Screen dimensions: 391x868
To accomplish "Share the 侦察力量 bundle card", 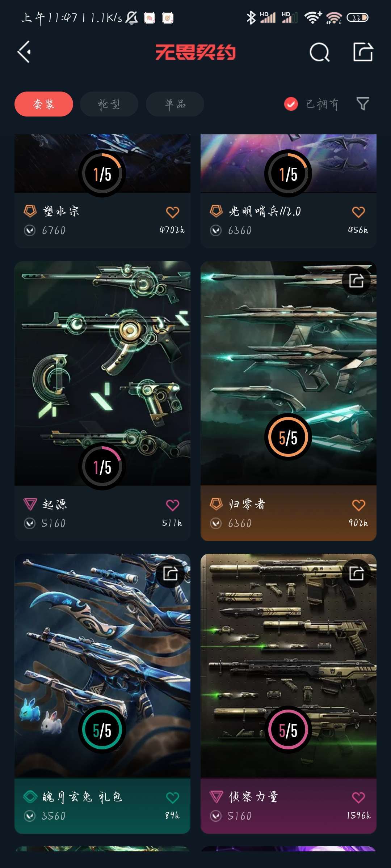I will [356, 573].
